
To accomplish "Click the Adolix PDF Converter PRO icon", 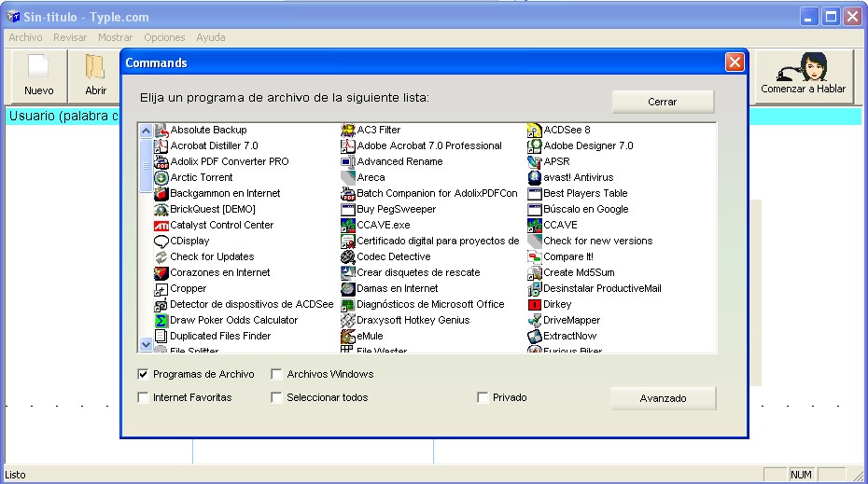I will [x=161, y=162].
